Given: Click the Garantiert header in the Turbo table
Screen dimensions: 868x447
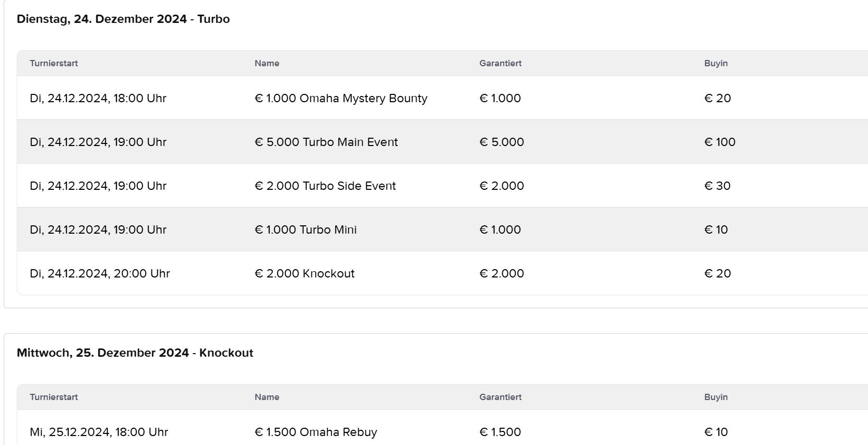Looking at the screenshot, I should [500, 63].
